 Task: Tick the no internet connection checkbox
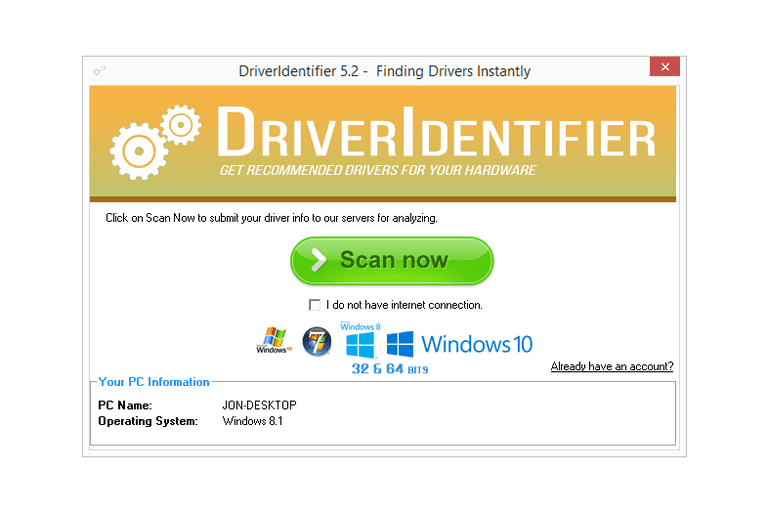(x=314, y=305)
